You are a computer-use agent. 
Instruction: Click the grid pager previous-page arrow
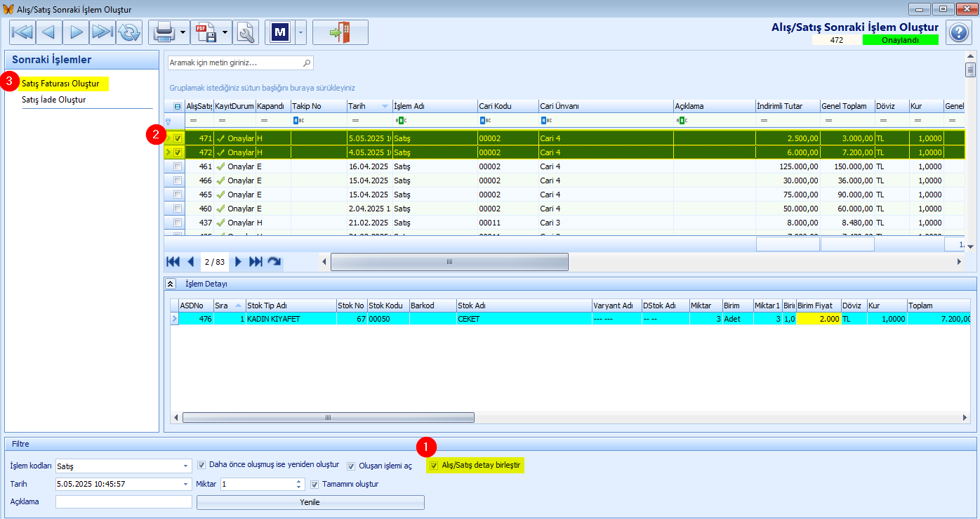(190, 261)
